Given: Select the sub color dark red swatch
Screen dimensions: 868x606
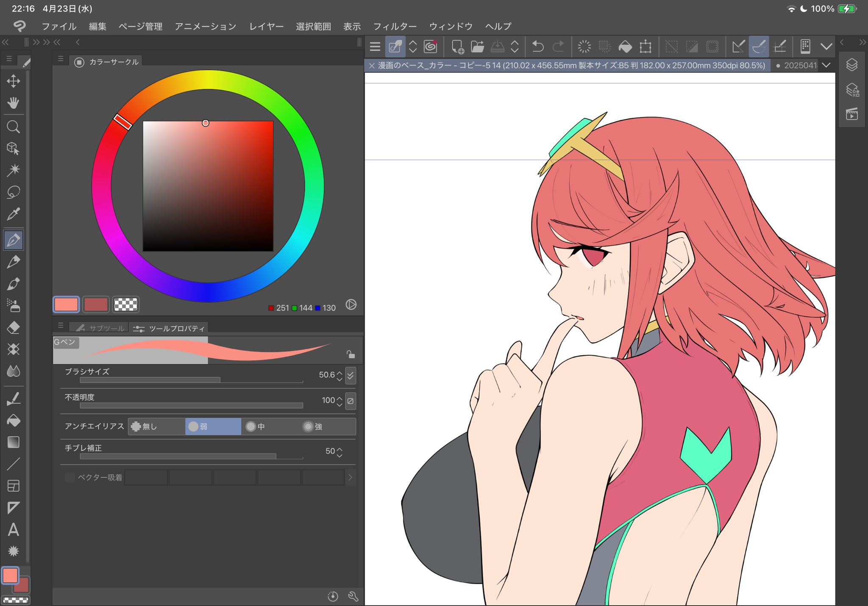Looking at the screenshot, I should 96,304.
